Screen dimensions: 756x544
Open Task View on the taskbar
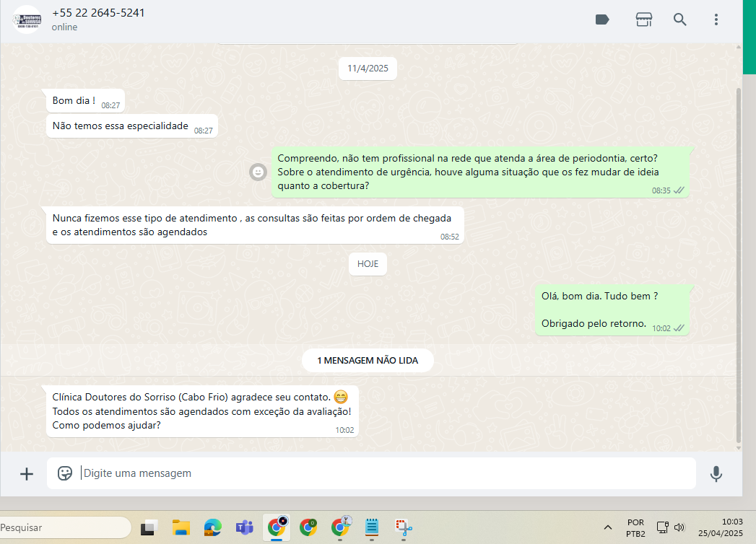point(149,527)
